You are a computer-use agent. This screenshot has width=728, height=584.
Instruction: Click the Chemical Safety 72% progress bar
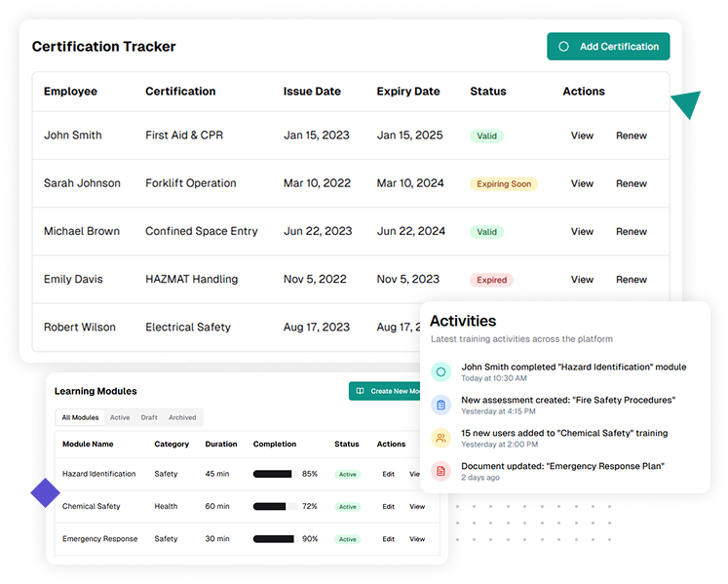coord(276,506)
